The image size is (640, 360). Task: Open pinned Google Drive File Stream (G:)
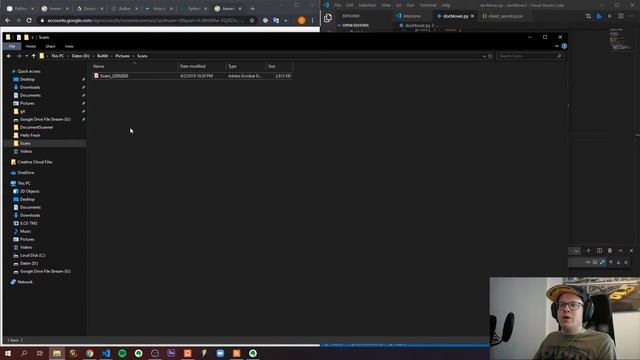(45, 119)
